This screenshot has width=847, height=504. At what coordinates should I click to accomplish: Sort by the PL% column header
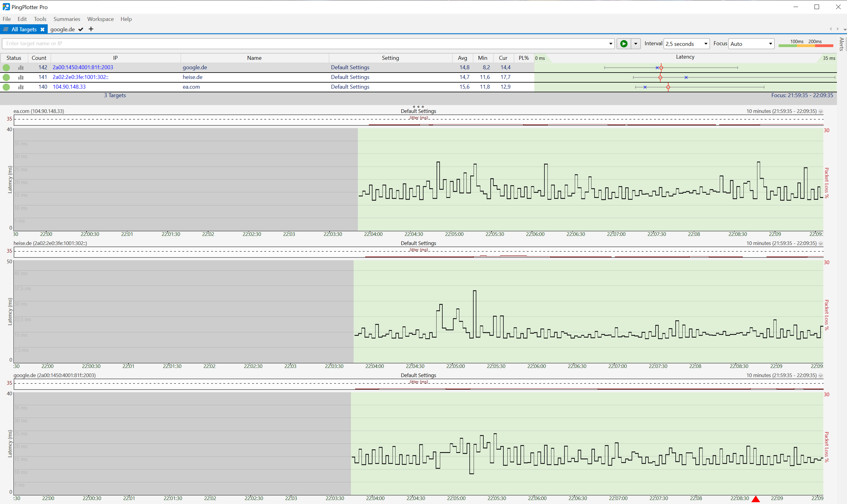pyautogui.click(x=523, y=58)
